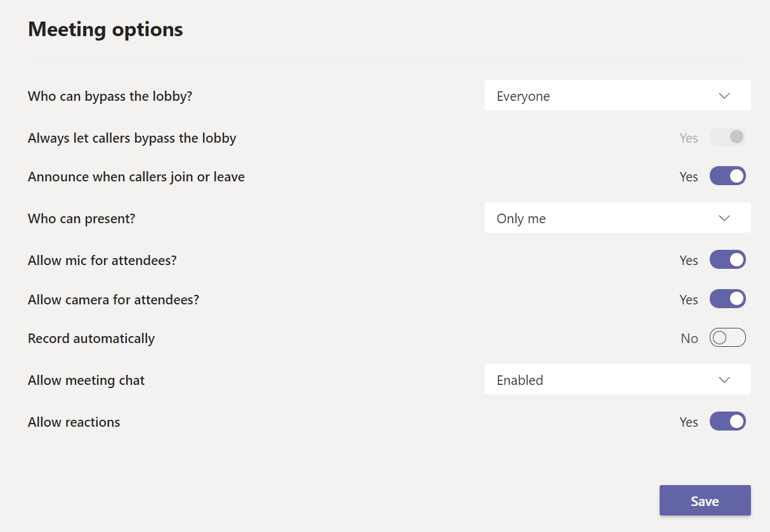
Task: Click the chevron next to 'Enabled'
Action: (x=724, y=379)
